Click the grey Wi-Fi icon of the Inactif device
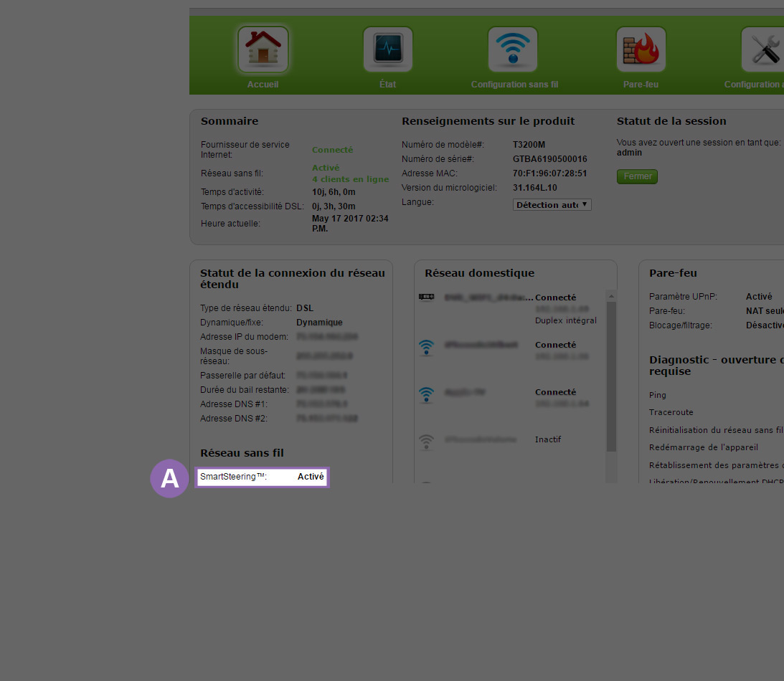 (427, 442)
